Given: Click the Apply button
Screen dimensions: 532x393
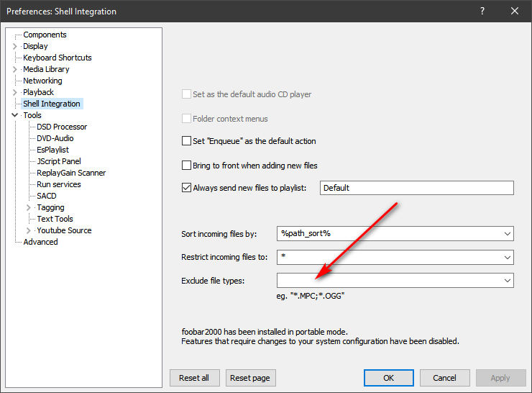Looking at the screenshot, I should [x=500, y=378].
